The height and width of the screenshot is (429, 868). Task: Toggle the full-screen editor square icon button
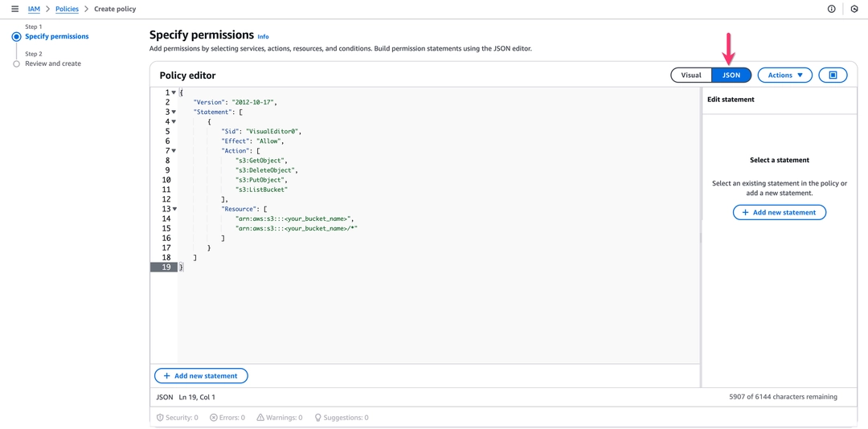833,75
